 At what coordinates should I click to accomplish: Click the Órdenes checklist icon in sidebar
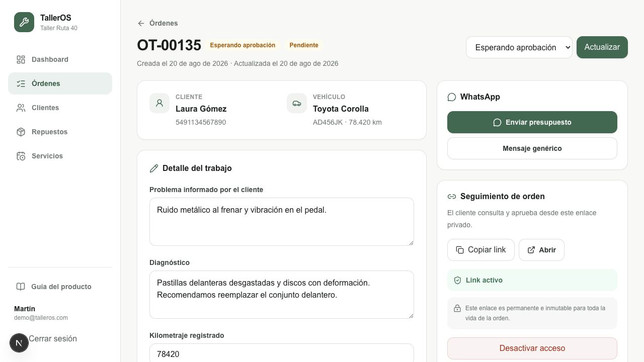tap(21, 84)
